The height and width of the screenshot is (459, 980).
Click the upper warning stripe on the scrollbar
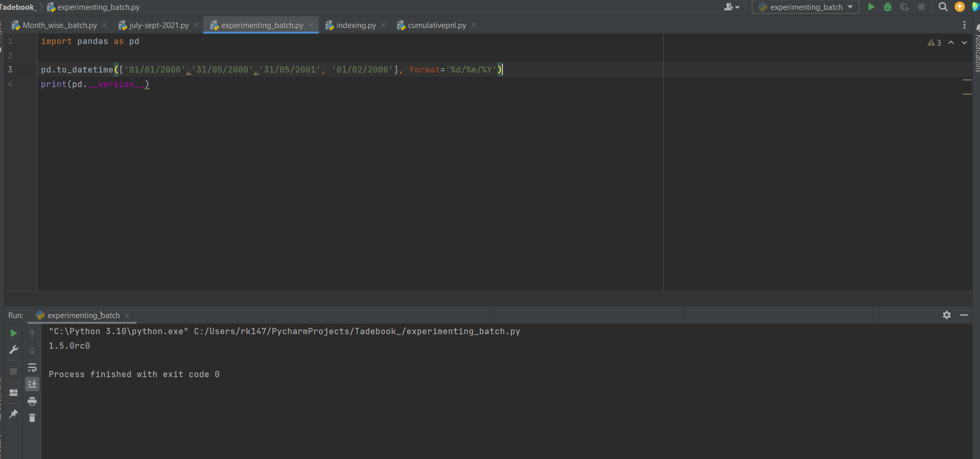click(x=967, y=80)
